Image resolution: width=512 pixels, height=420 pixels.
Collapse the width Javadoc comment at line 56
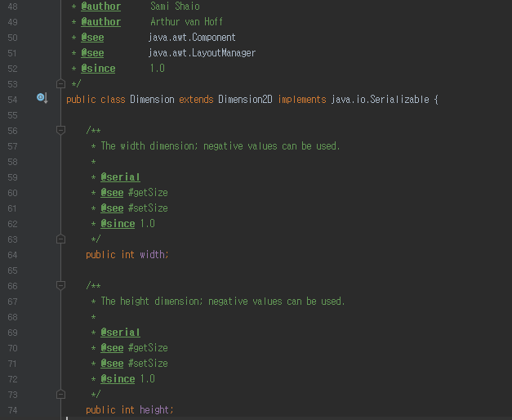coord(60,131)
